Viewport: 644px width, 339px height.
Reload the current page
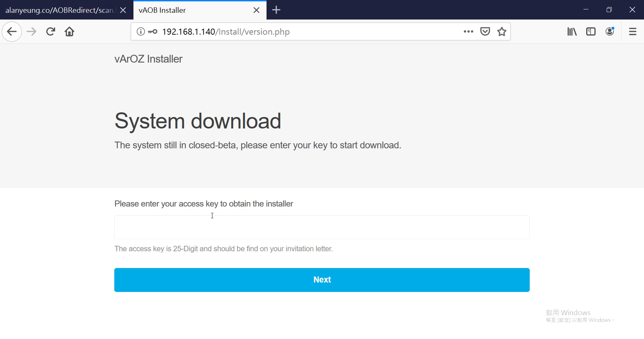(x=51, y=32)
